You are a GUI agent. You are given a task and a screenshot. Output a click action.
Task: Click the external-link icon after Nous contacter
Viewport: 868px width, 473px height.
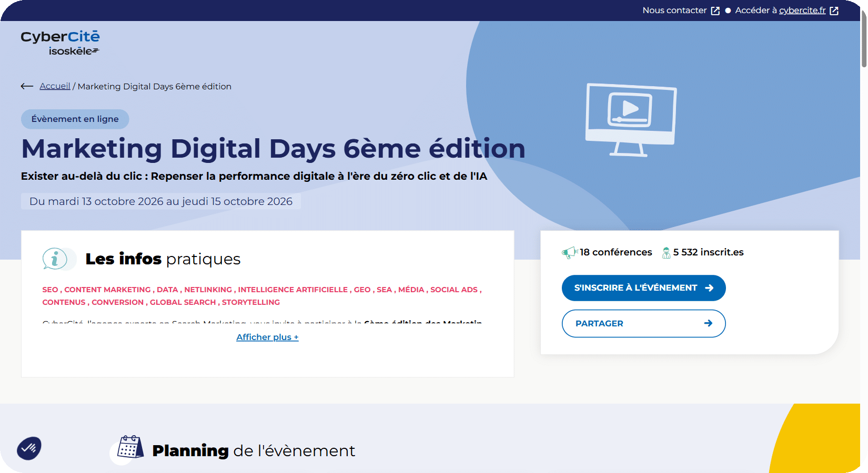click(715, 11)
